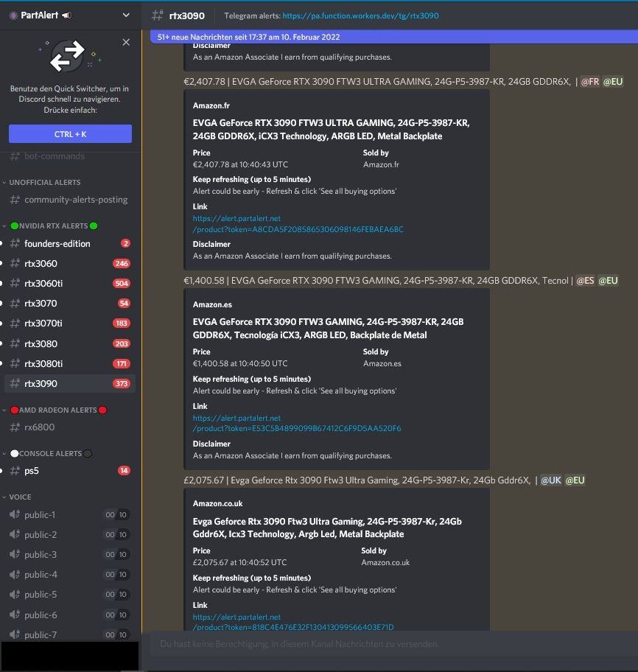The width and height of the screenshot is (638, 672).
Task: Join the public-2 voice channel
Action: pos(70,534)
